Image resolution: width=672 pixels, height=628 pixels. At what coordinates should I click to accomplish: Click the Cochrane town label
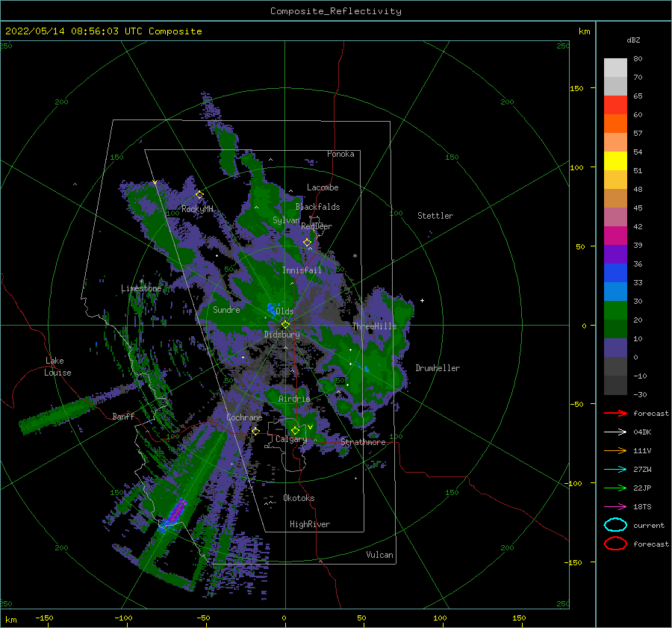(x=244, y=417)
